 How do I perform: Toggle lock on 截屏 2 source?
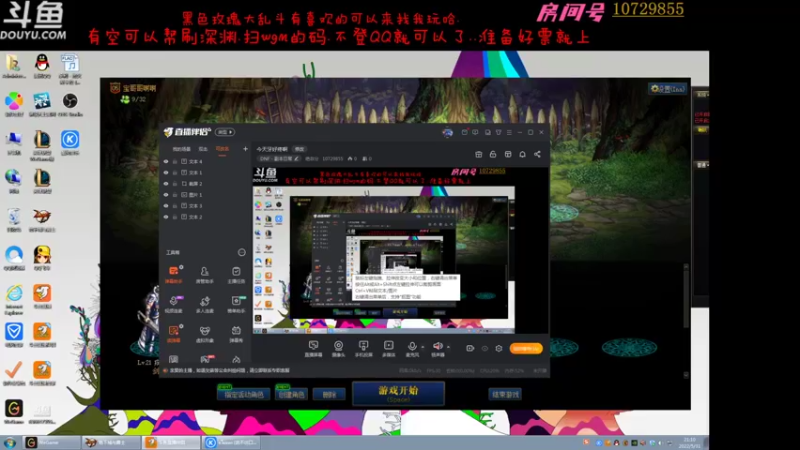pyautogui.click(x=175, y=184)
